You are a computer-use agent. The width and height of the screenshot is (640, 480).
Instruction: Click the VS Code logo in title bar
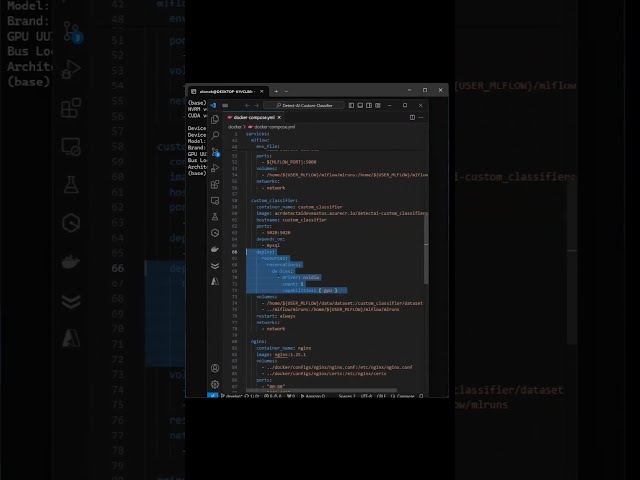pos(213,105)
